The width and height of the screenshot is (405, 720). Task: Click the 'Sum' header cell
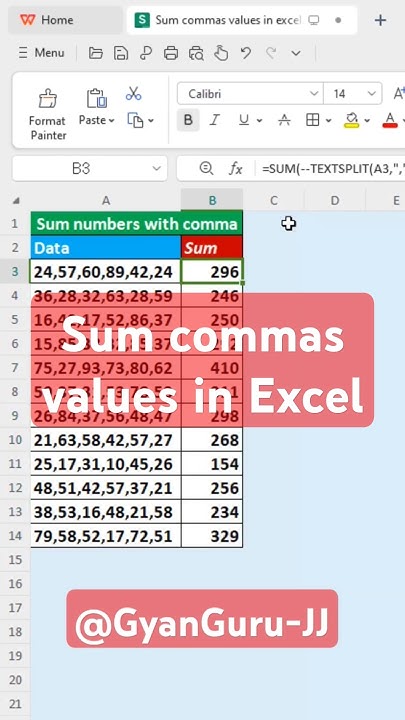point(212,248)
